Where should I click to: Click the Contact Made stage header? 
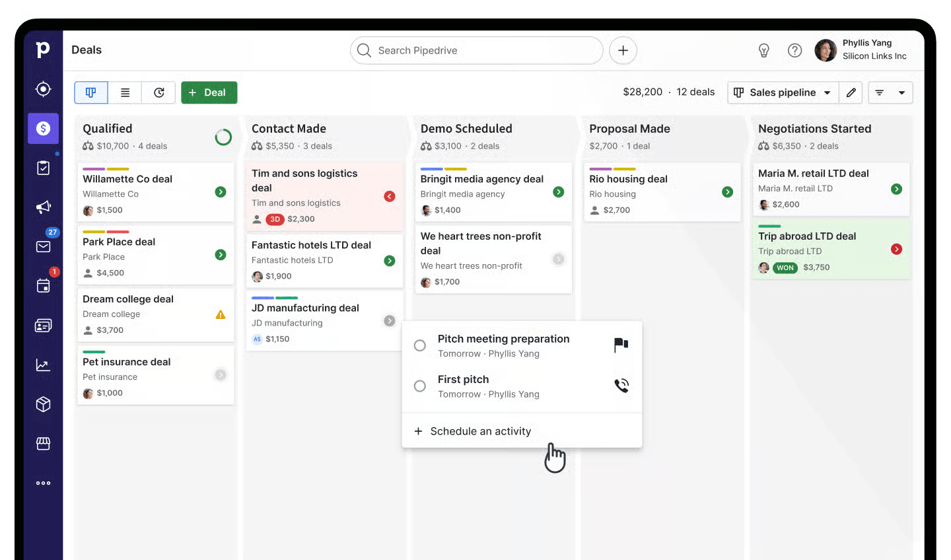pos(324,137)
